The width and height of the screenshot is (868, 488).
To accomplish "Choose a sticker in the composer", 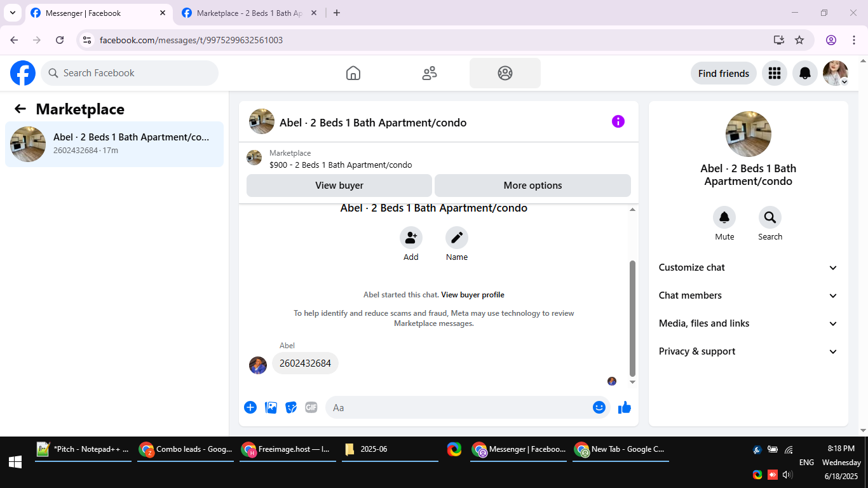I will click(291, 407).
